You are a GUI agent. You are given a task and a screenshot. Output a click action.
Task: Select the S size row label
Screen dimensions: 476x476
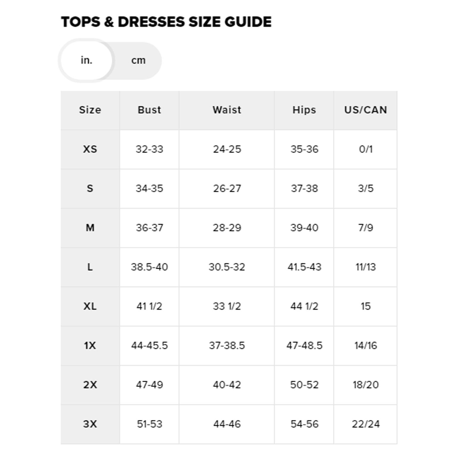(x=90, y=188)
